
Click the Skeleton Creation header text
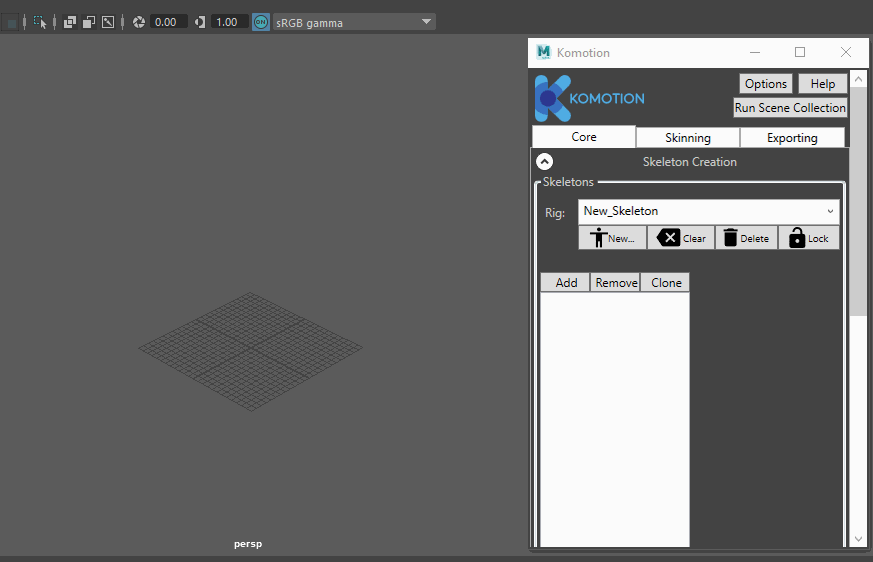pyautogui.click(x=689, y=162)
